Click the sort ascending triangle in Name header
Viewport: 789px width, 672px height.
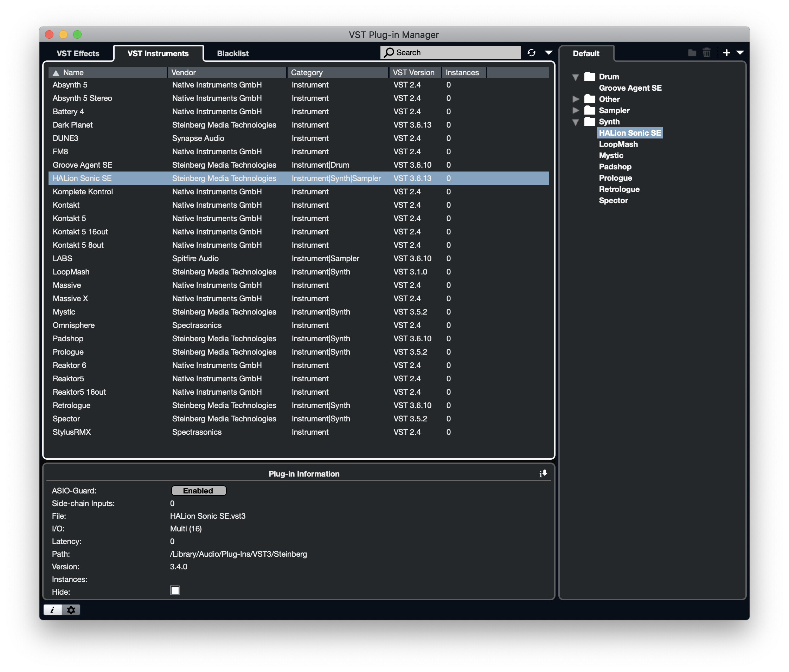[56, 72]
